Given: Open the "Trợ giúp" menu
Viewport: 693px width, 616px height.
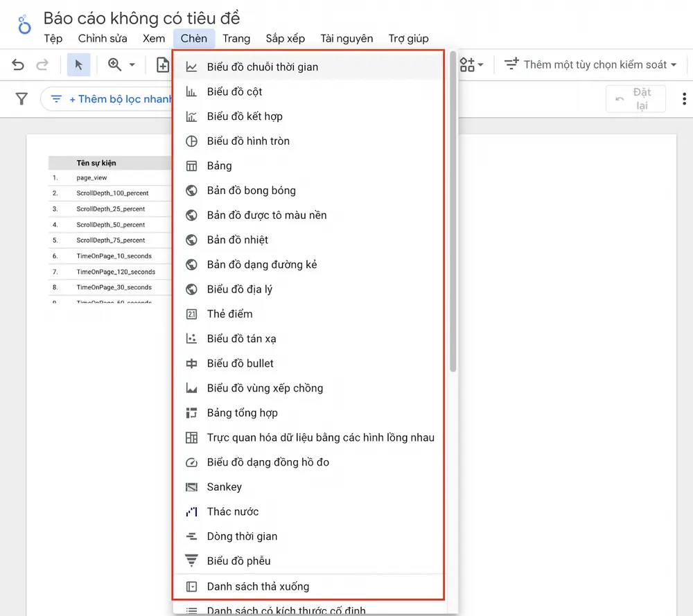Looking at the screenshot, I should click(x=409, y=38).
